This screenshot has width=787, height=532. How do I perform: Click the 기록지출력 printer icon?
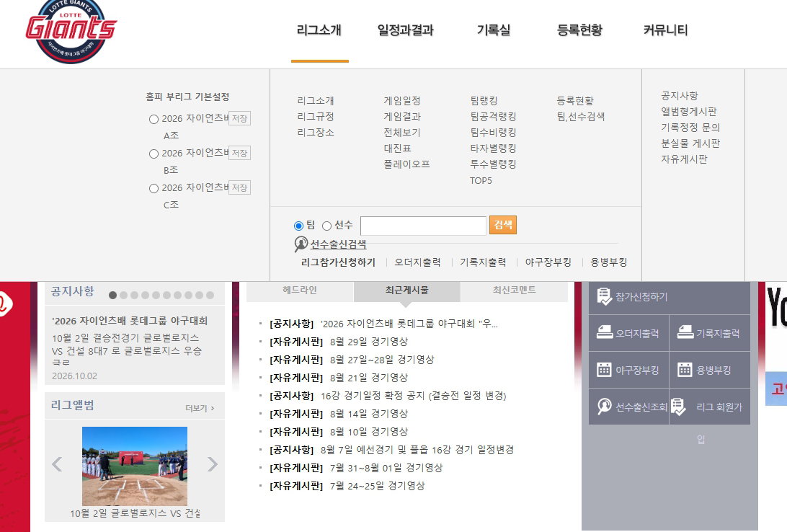tap(685, 332)
